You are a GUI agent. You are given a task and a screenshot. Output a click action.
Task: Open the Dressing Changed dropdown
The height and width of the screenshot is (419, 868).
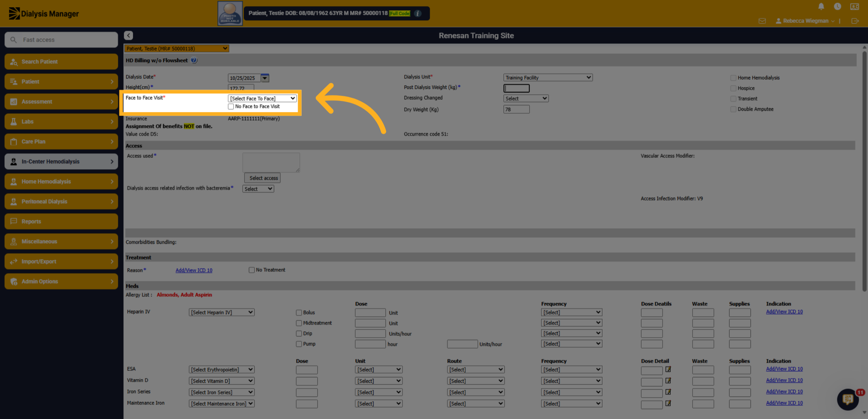tap(526, 98)
